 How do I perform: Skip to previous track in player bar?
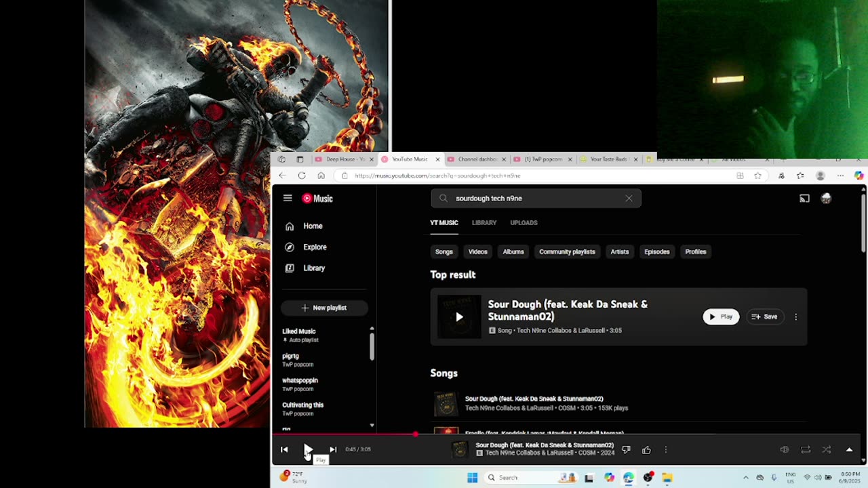click(284, 449)
